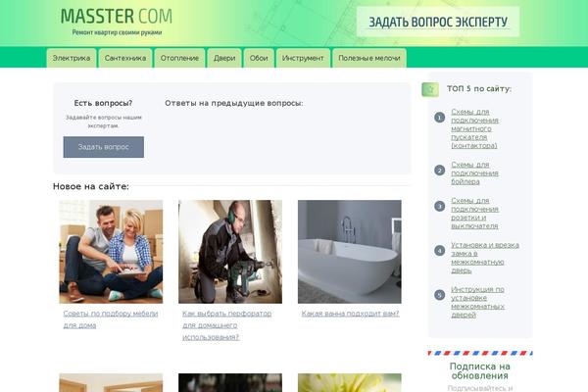The image size is (588, 392).
Task: Open link about boiler connection schemes
Action: 474,172
